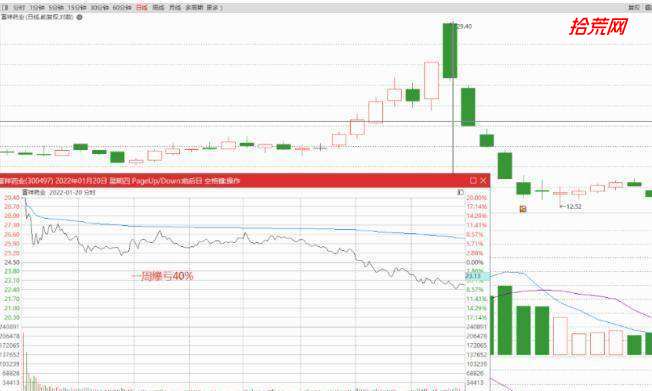Image resolution: width=652 pixels, height=391 pixels.
Task: Select the 15分钟 chart period
Action: click(x=77, y=7)
